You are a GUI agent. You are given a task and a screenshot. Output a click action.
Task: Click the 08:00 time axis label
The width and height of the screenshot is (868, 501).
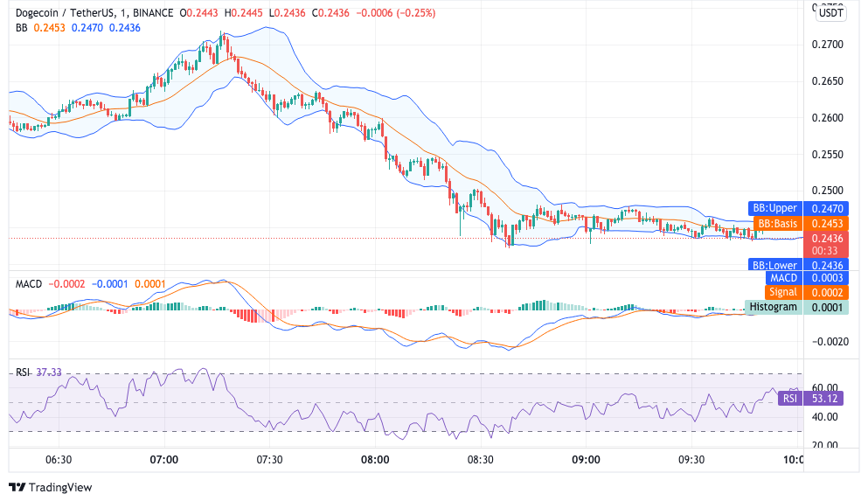pos(375,460)
